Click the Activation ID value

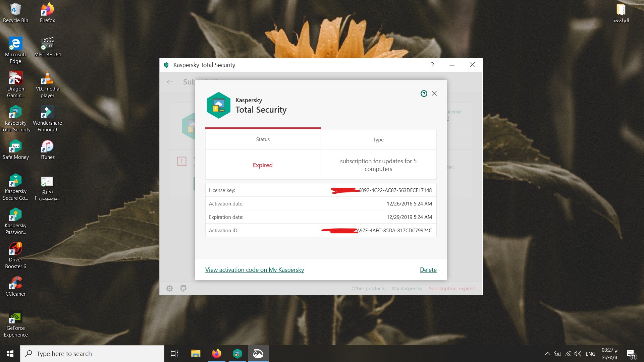pos(377,231)
